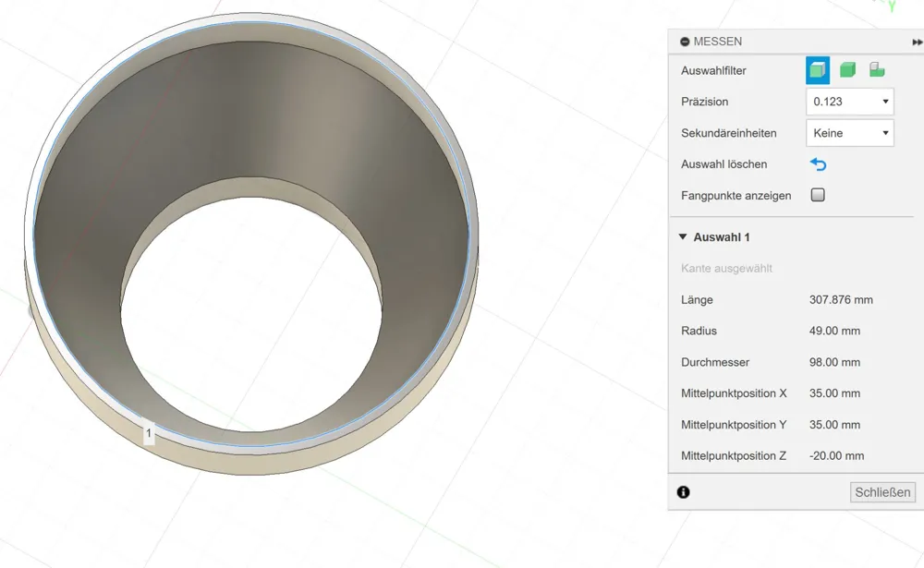Enable the Fangpunkte anzeigen checkbox

click(818, 195)
